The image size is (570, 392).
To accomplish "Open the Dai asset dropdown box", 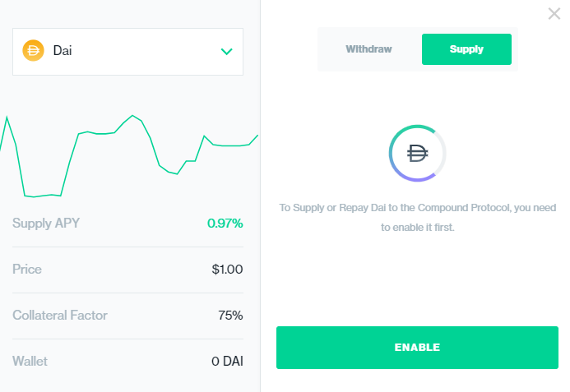I will (x=127, y=52).
